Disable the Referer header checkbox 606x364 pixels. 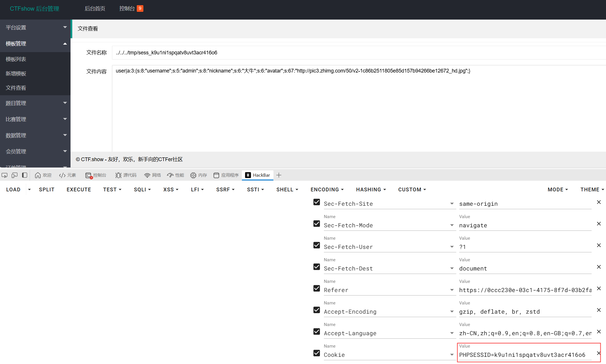pos(317,288)
